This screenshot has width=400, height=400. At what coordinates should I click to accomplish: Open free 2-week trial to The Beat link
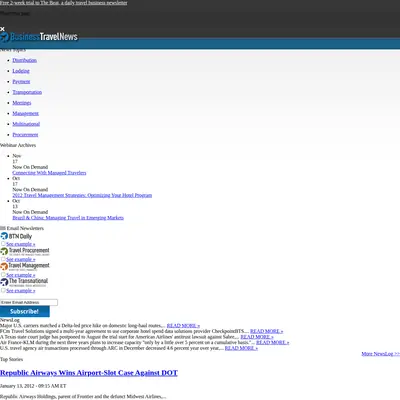tap(64, 3)
